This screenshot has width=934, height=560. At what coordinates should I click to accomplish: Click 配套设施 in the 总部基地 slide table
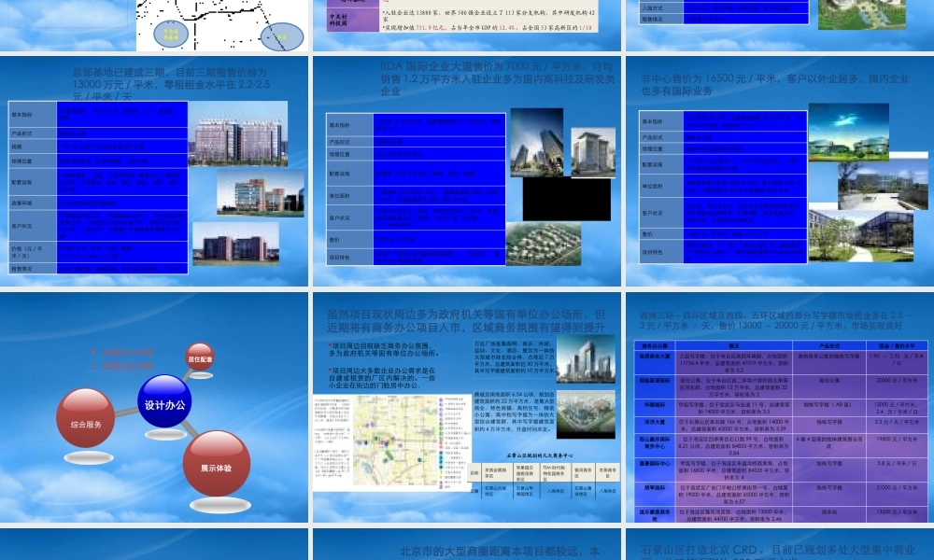33,182
